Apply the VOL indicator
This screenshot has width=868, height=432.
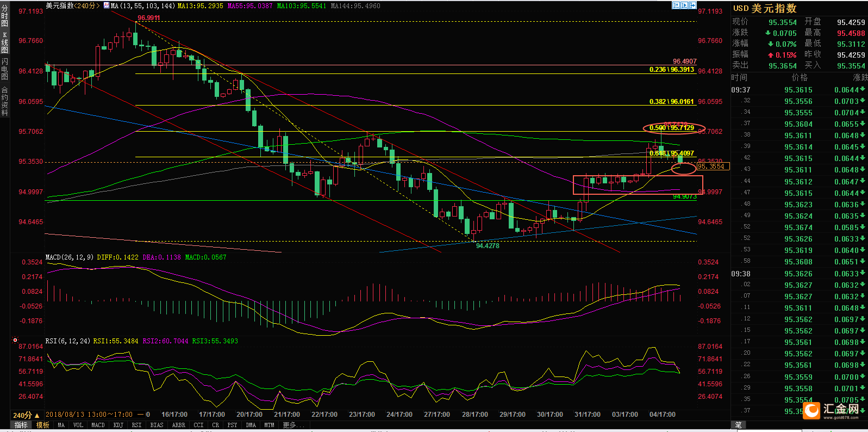[78, 425]
